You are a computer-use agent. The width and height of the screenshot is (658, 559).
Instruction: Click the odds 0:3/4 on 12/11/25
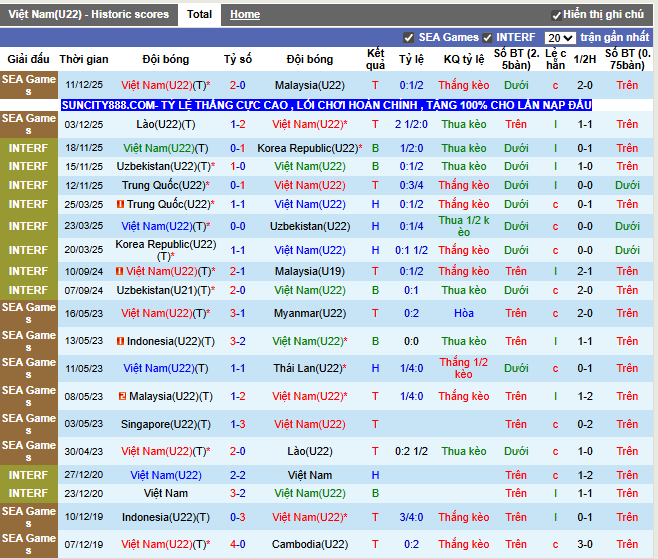point(411,185)
